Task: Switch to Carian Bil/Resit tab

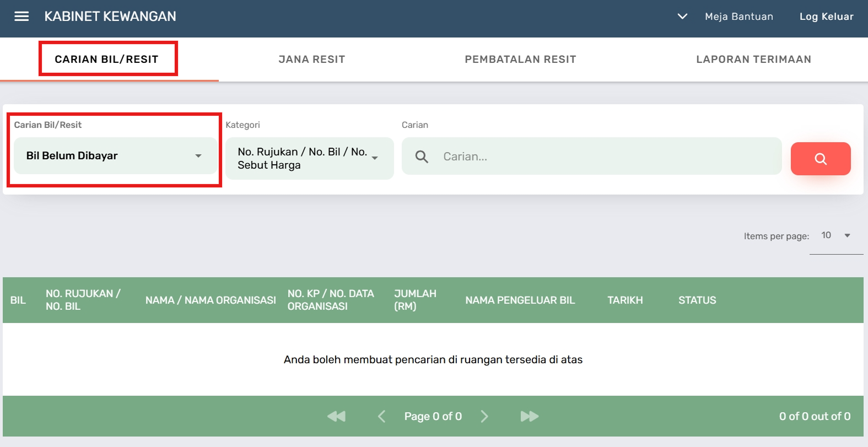Action: point(106,59)
